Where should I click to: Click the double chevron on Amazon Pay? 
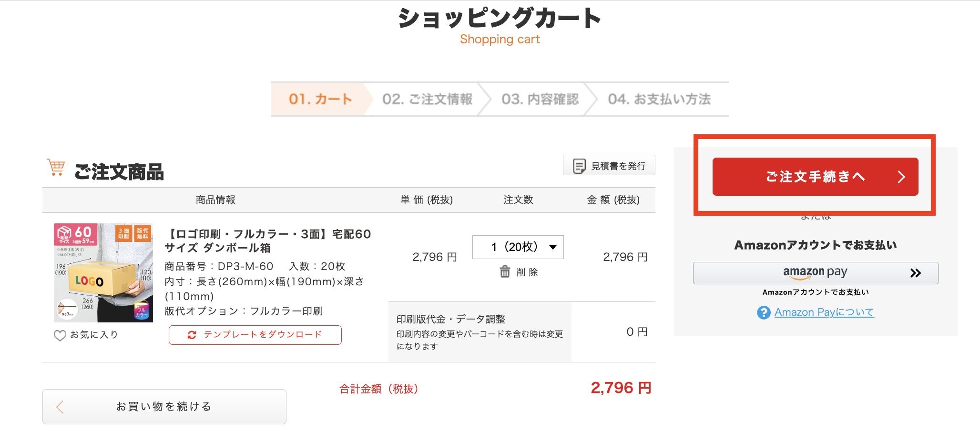915,273
